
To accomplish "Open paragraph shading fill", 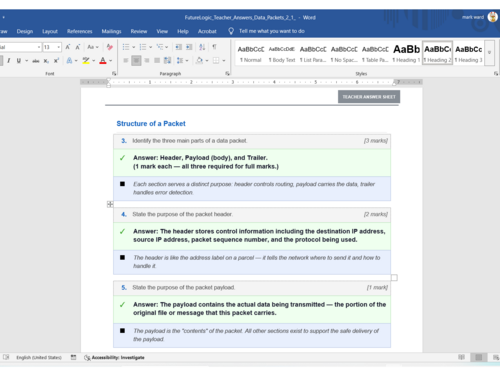I will 199,61.
